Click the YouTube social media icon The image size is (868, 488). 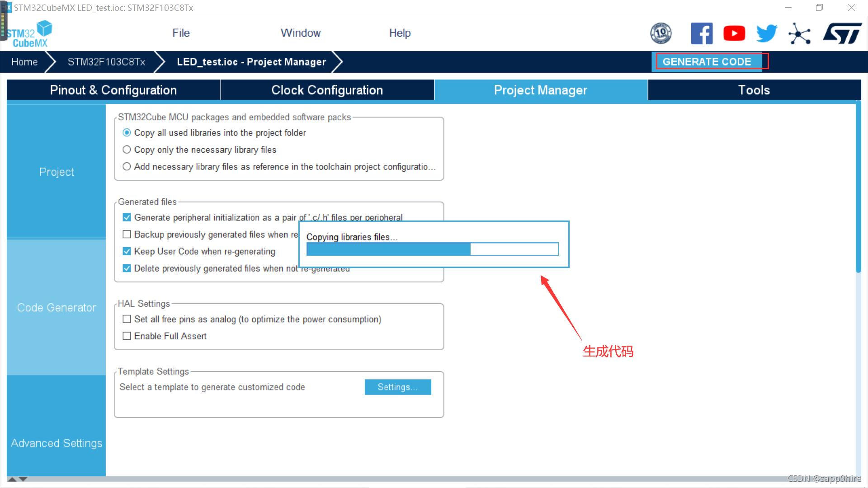[734, 33]
